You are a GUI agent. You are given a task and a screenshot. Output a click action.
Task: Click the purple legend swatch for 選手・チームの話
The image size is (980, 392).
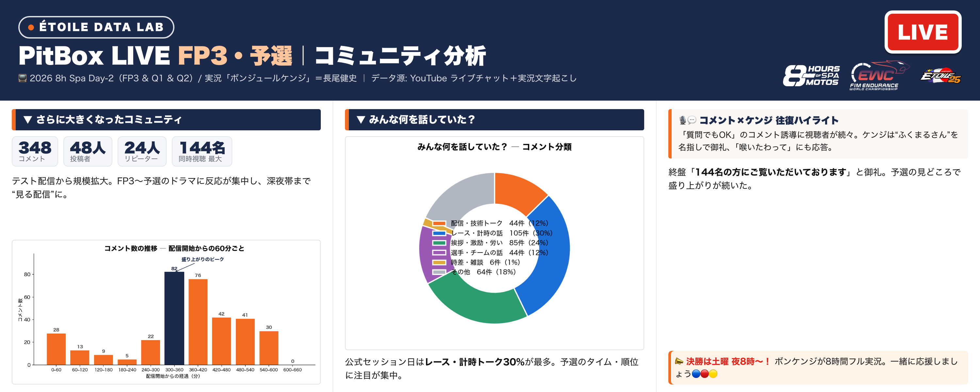pyautogui.click(x=439, y=252)
